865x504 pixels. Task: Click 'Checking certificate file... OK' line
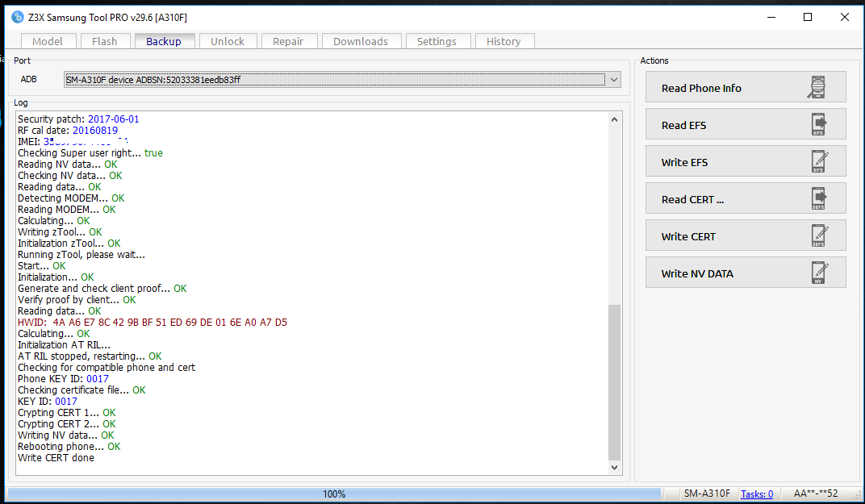pos(81,389)
